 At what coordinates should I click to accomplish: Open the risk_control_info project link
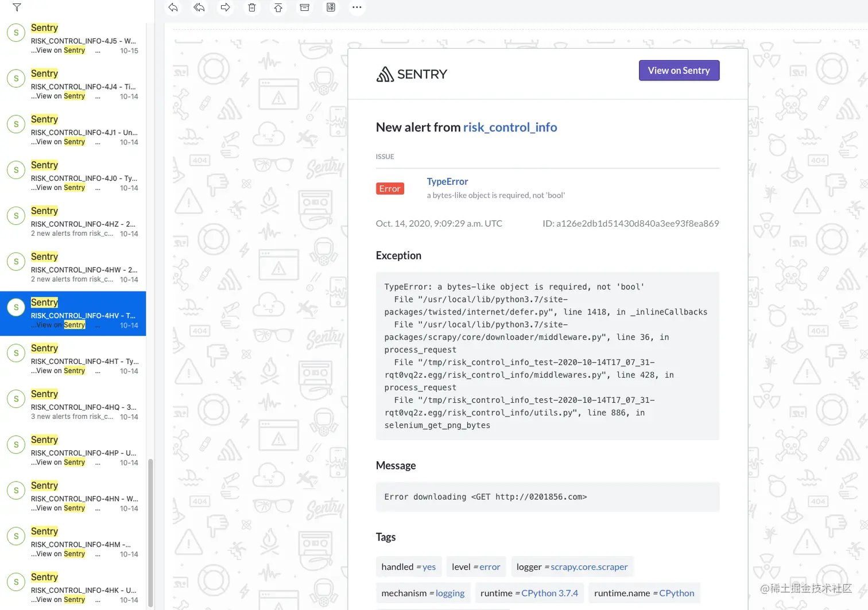point(510,127)
